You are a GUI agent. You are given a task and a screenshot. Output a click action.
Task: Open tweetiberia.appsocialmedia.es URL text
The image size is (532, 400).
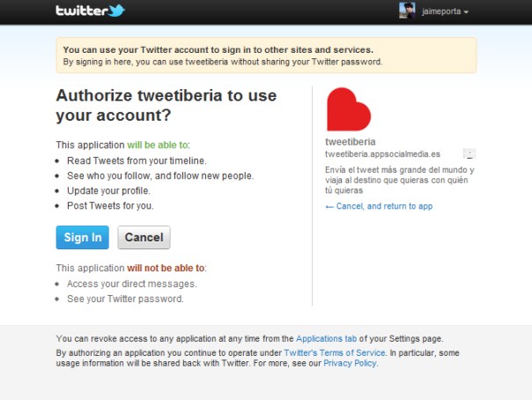click(382, 154)
